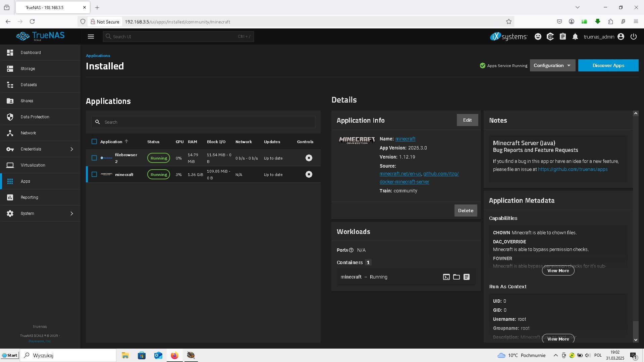The height and width of the screenshot is (362, 644).
Task: Open Firefox application menu
Action: [x=636, y=21]
